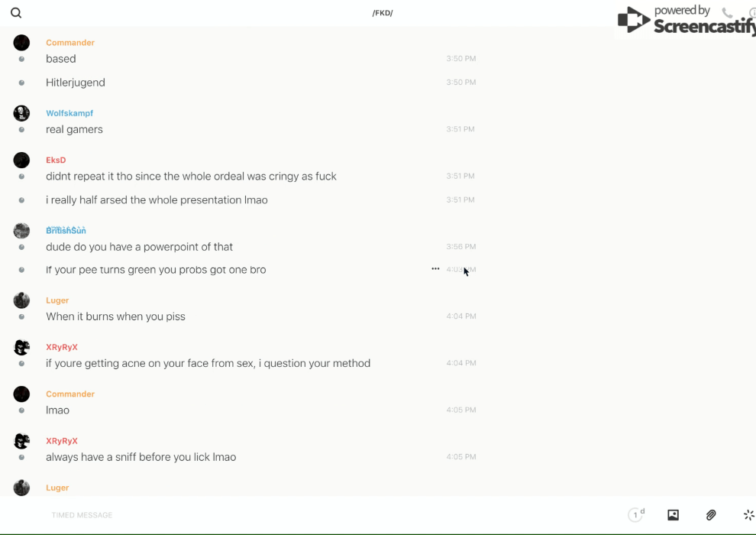Open Wolfskampf's profile avatar

21,113
